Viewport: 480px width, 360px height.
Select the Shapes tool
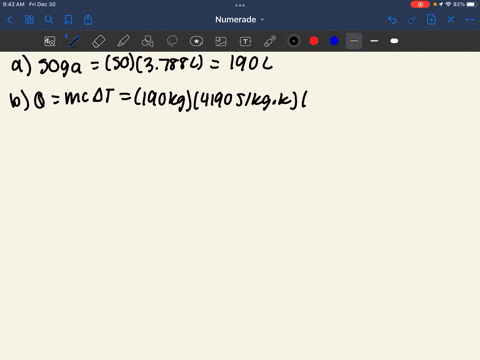pos(148,41)
